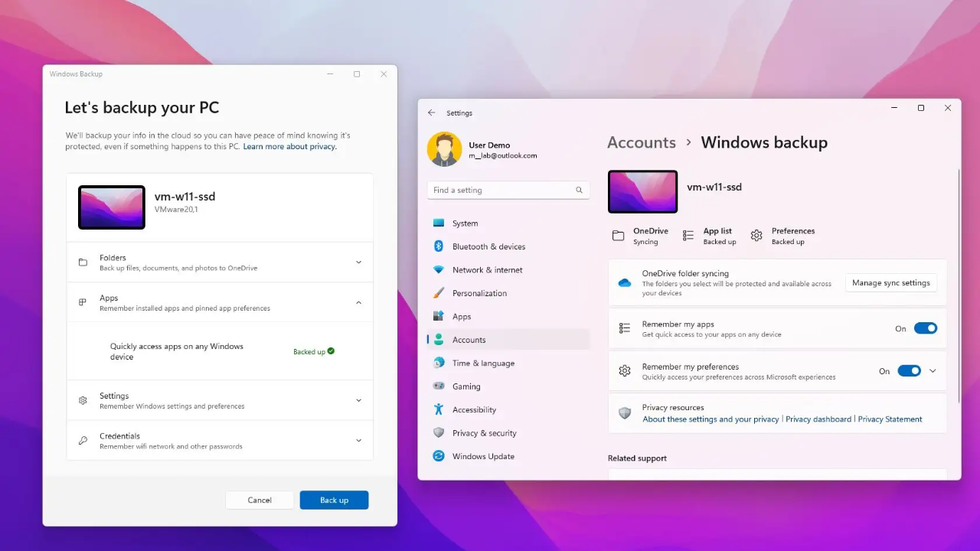Image resolution: width=980 pixels, height=551 pixels.
Task: Open System in Settings navigation
Action: coord(508,223)
